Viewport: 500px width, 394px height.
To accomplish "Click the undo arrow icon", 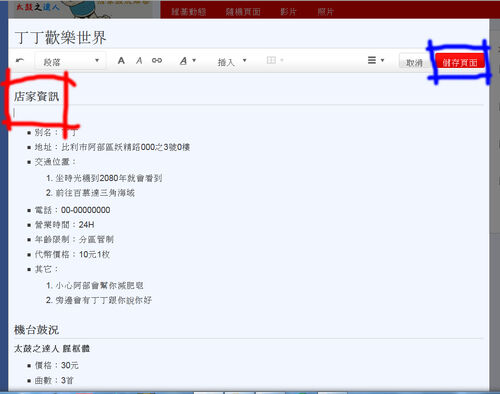I will [x=20, y=60].
